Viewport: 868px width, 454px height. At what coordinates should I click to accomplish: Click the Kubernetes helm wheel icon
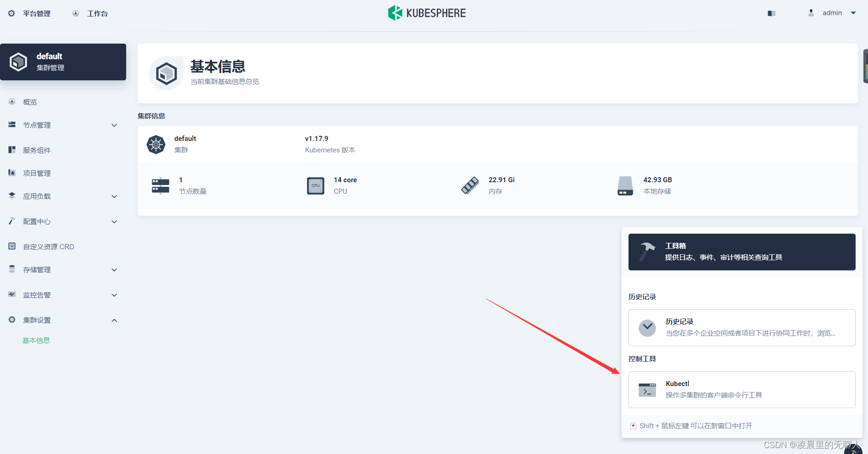coord(156,145)
